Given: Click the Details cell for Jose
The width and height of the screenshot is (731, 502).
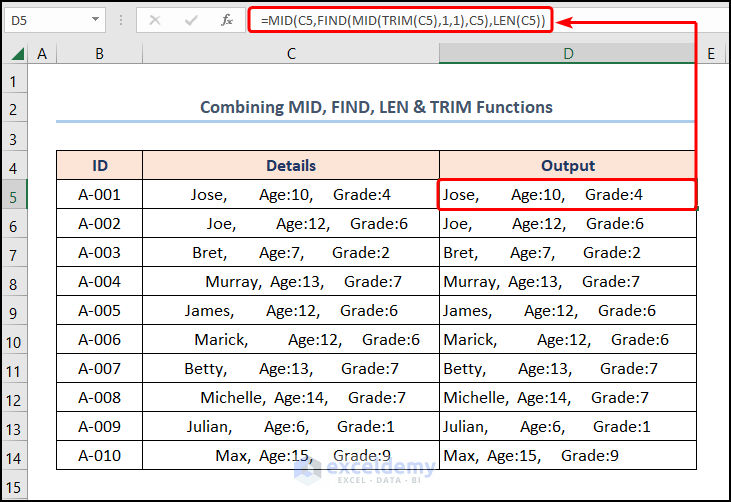Looking at the screenshot, I should 291,194.
